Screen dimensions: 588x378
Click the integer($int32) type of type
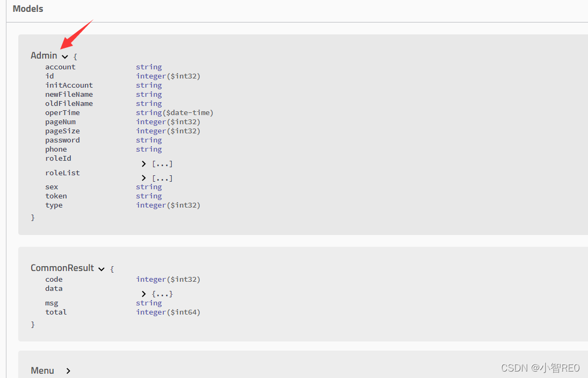pyautogui.click(x=169, y=205)
